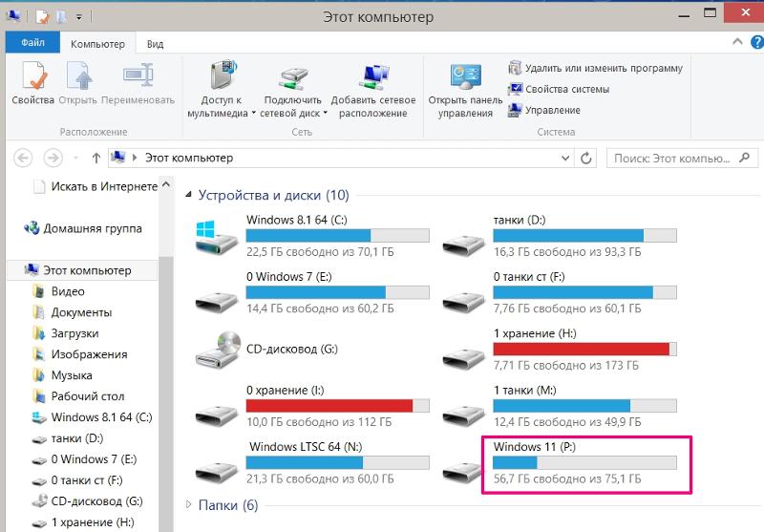
Task: Click the Forward navigation arrow
Action: pos(53,158)
